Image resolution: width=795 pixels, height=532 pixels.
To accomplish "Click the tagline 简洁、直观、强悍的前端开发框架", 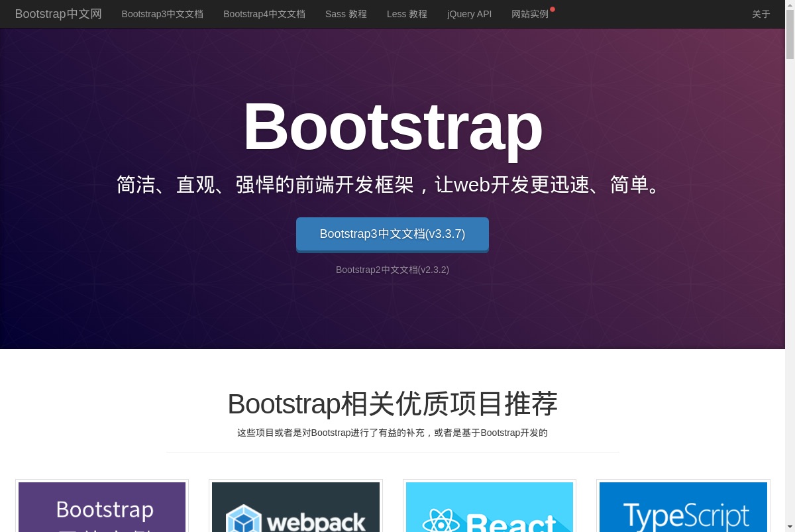I will 266,184.
